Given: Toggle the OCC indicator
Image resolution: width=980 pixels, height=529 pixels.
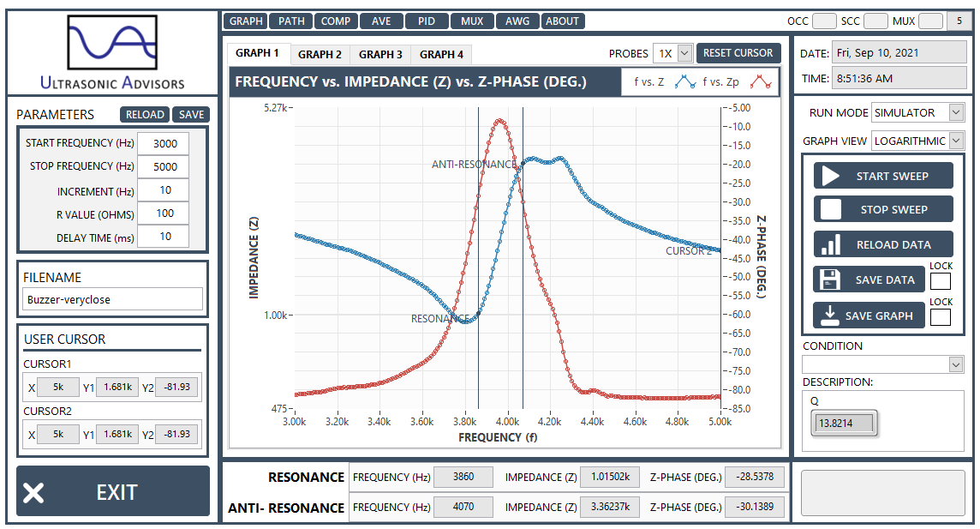Looking at the screenshot, I should (x=824, y=21).
